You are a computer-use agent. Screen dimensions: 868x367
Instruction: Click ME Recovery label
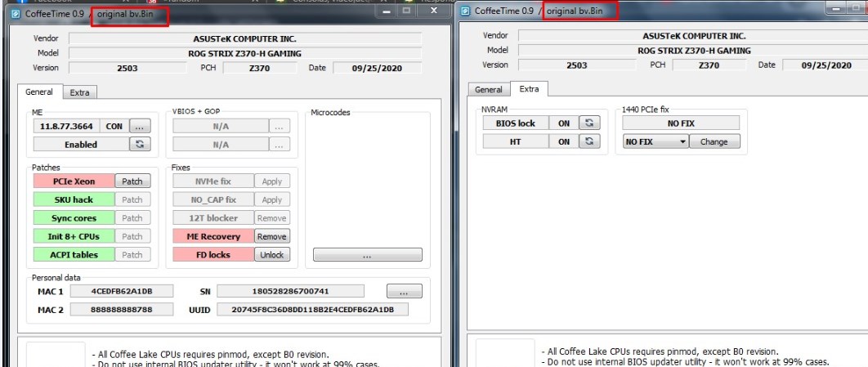pyautogui.click(x=213, y=235)
